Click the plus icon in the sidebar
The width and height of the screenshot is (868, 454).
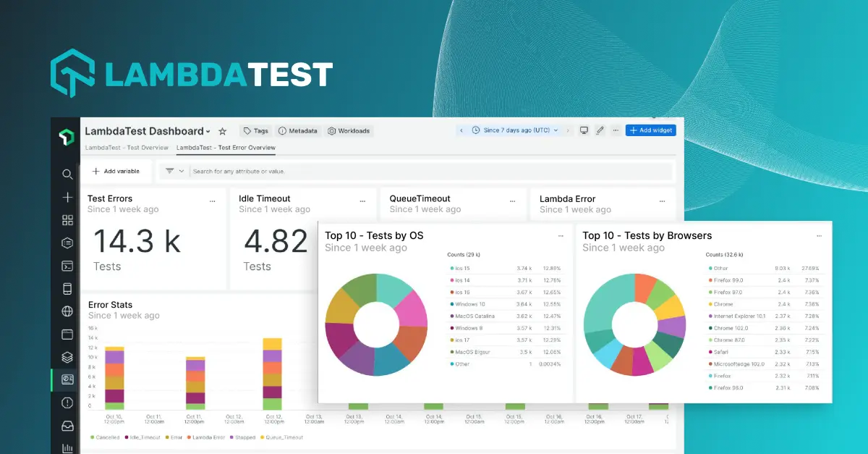[x=67, y=197]
